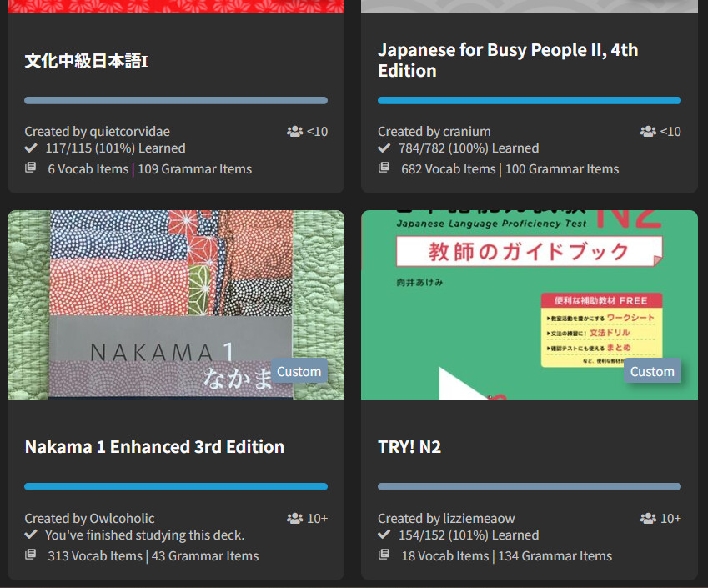The width and height of the screenshot is (708, 588).
Task: Click Created by cranium text
Action: 434,132
